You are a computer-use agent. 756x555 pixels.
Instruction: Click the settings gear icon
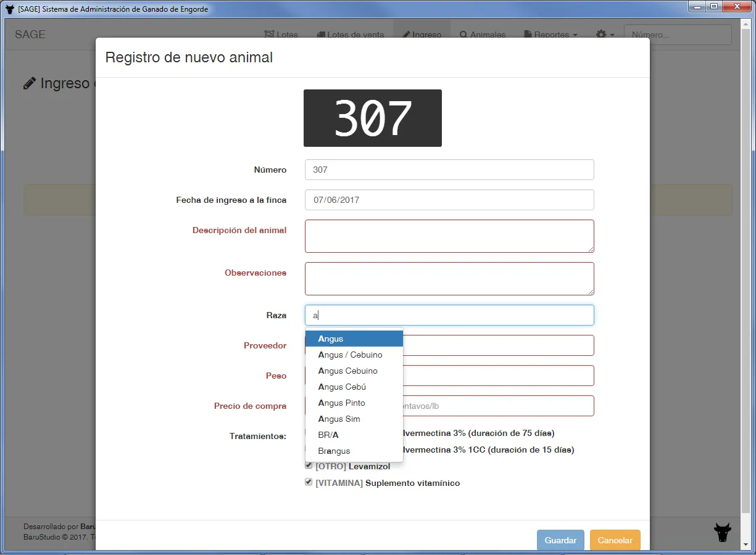(601, 35)
